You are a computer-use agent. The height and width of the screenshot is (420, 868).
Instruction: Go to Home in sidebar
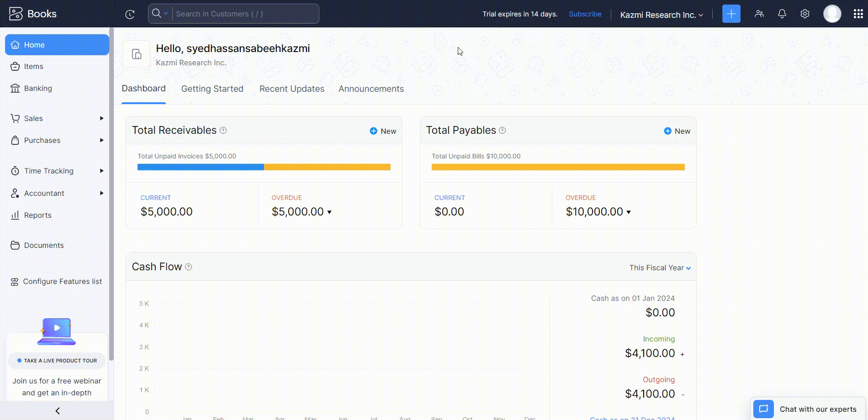pos(57,45)
